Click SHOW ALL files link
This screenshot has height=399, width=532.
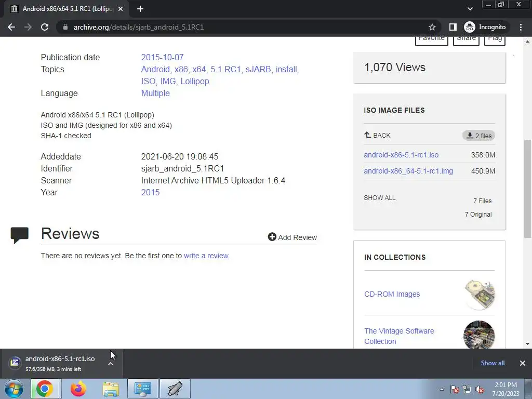380,198
